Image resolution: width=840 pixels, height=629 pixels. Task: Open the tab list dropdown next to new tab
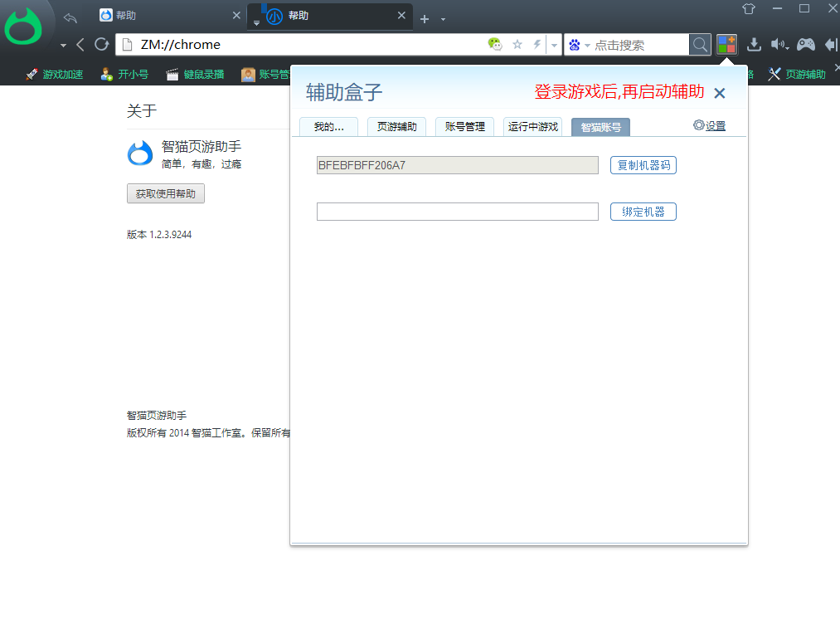[x=443, y=19]
